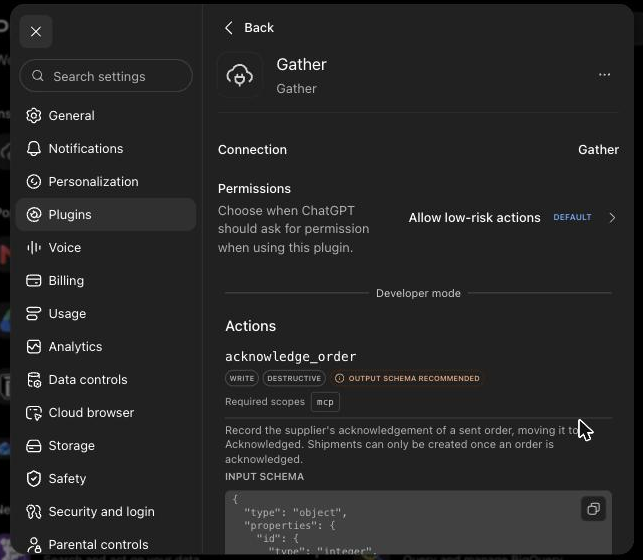Go Back to plugins list

coord(249,28)
